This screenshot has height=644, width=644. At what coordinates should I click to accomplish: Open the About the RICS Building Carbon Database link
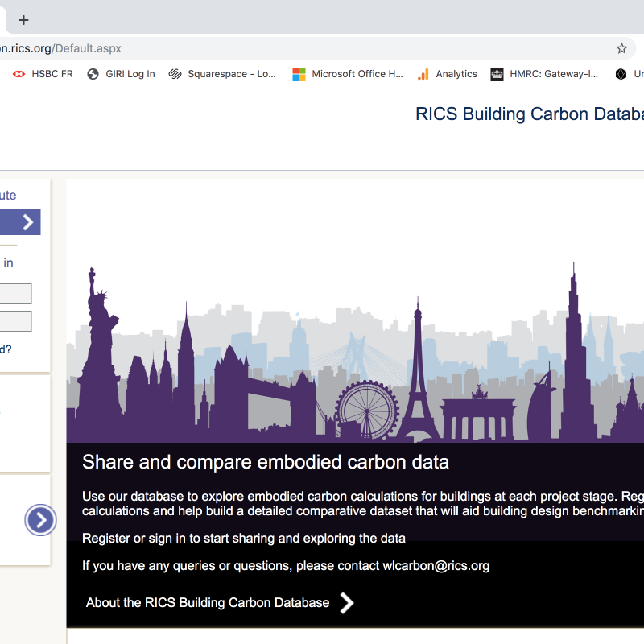click(208, 603)
